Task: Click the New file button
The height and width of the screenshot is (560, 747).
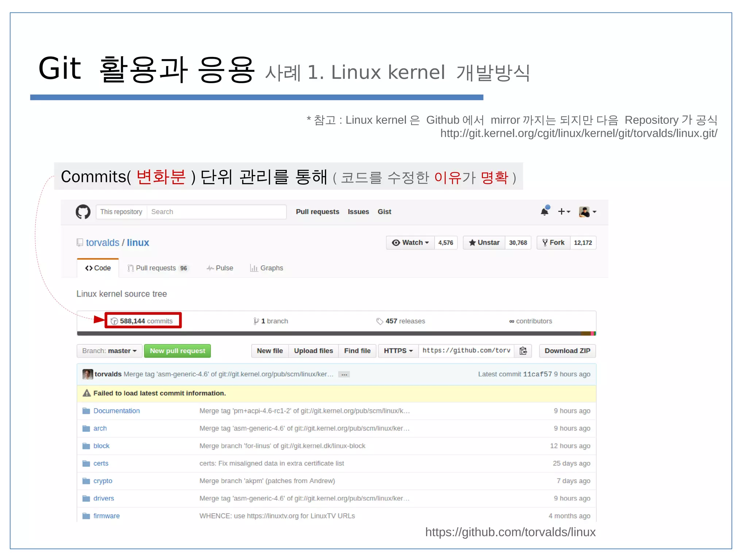Action: click(x=270, y=351)
